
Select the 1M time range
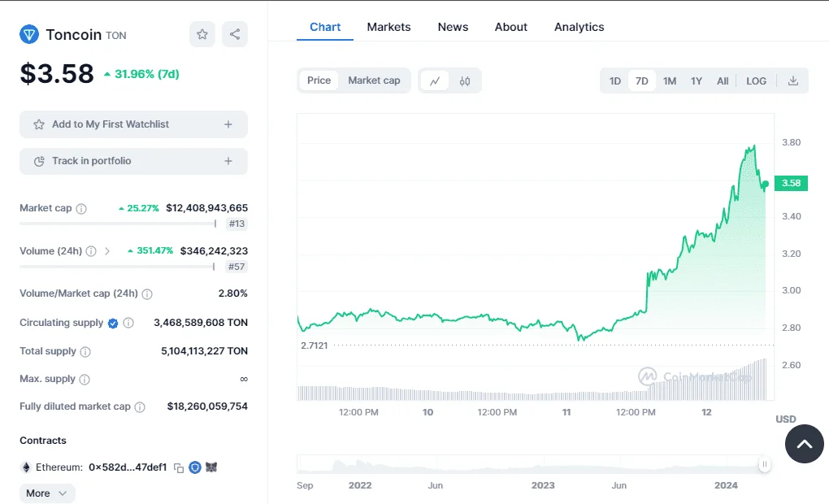click(x=669, y=80)
